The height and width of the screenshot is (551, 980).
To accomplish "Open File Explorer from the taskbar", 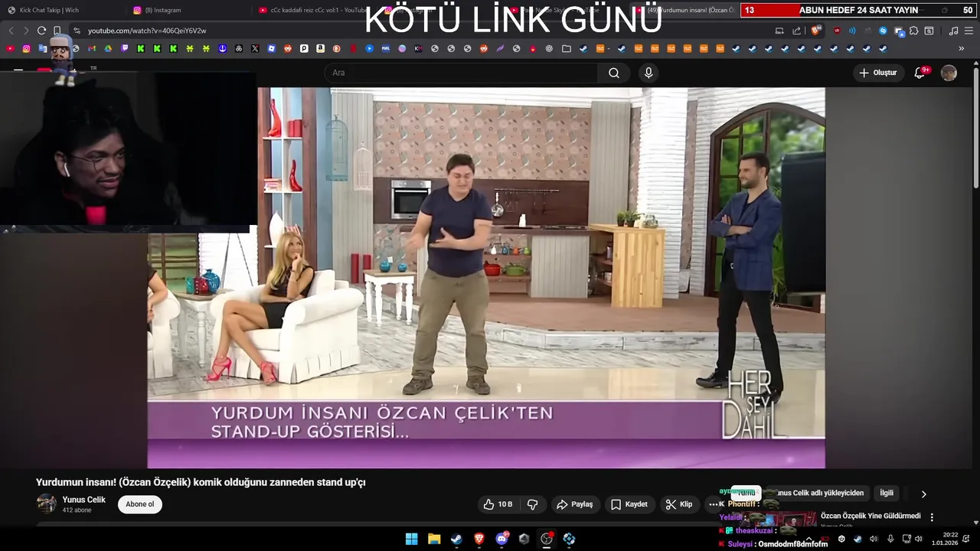I will click(x=434, y=539).
